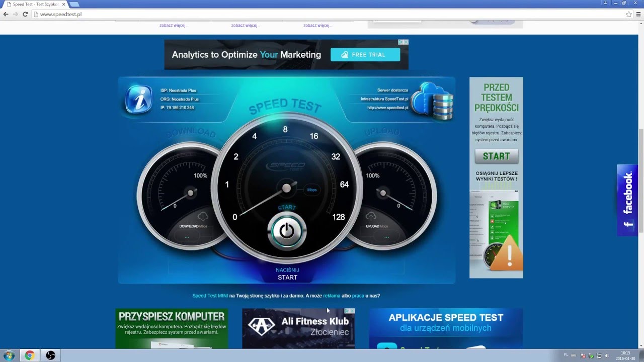Click the IP: 79.186.210.248 text
This screenshot has width=644, height=362.
pos(177,108)
